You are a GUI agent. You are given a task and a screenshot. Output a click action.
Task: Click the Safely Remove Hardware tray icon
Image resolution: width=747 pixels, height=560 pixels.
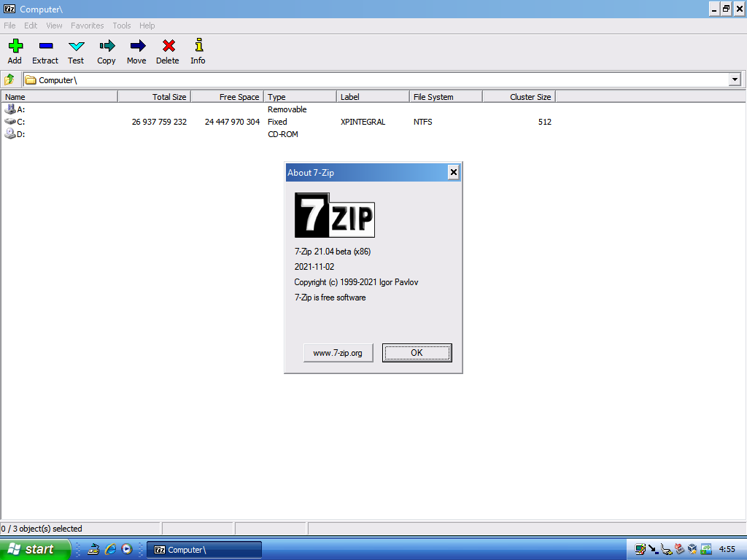[x=679, y=550]
